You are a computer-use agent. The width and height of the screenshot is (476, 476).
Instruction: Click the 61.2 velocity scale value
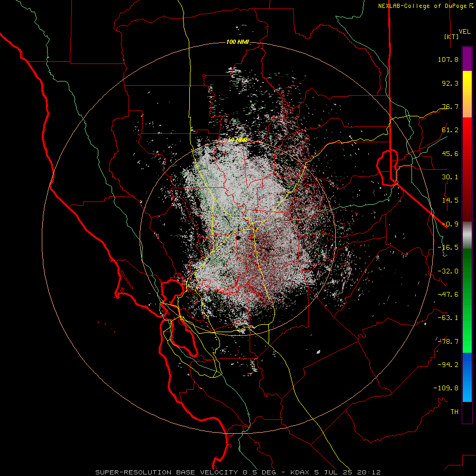[450, 130]
